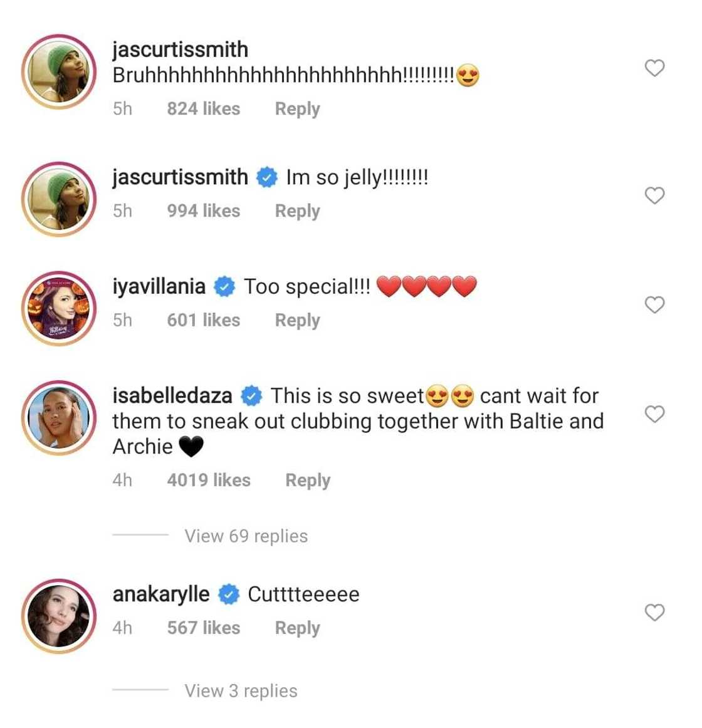Viewport: 702px width, 728px height.
Task: Expand 'View 3 replies'
Action: (241, 691)
